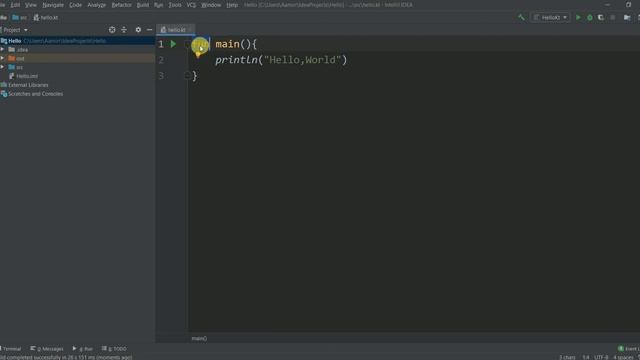Run main from the line 1 gutter arrow
This screenshot has height=360, width=640.
tap(173, 44)
